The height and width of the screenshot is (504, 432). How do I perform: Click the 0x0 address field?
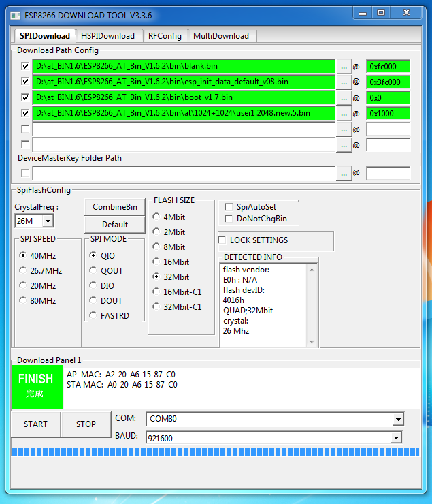(x=388, y=97)
